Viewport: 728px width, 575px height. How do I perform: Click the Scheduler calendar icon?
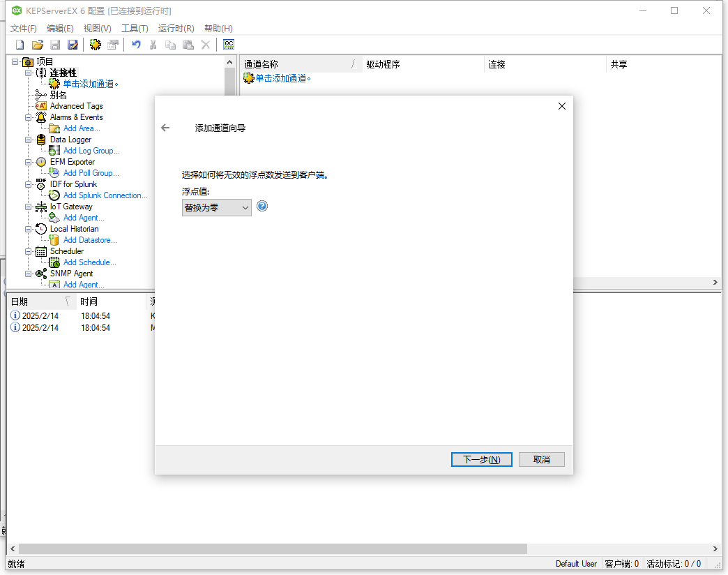pos(41,251)
